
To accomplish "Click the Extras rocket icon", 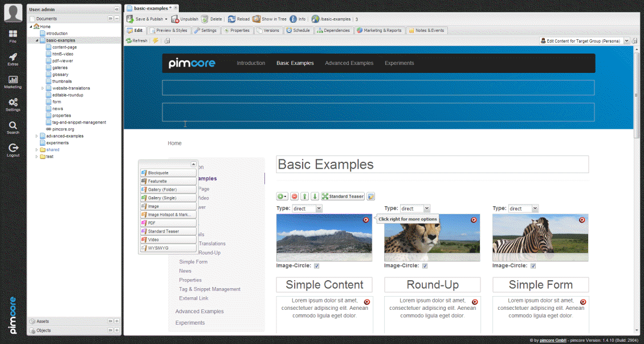I will point(13,58).
